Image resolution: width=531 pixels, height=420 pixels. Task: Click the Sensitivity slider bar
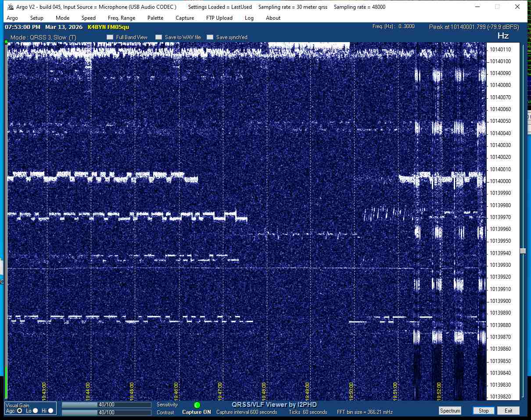coord(106,405)
